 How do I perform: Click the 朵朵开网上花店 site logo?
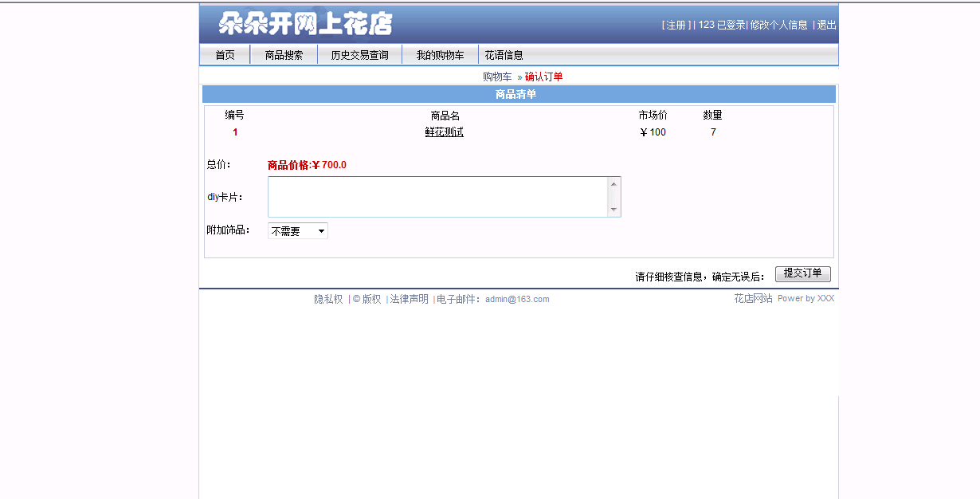point(306,24)
